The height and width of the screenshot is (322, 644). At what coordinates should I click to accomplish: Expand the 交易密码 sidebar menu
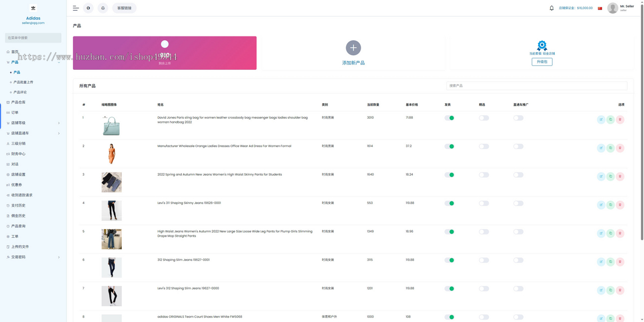point(33,257)
